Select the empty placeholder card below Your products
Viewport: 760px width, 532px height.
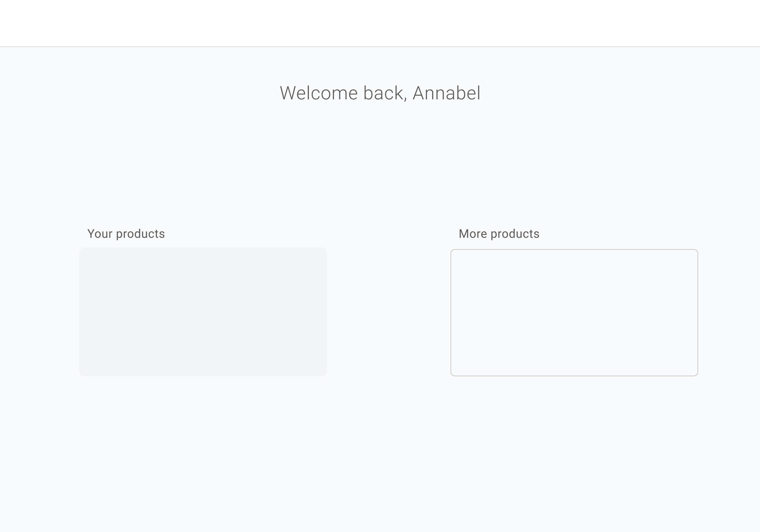pos(203,312)
